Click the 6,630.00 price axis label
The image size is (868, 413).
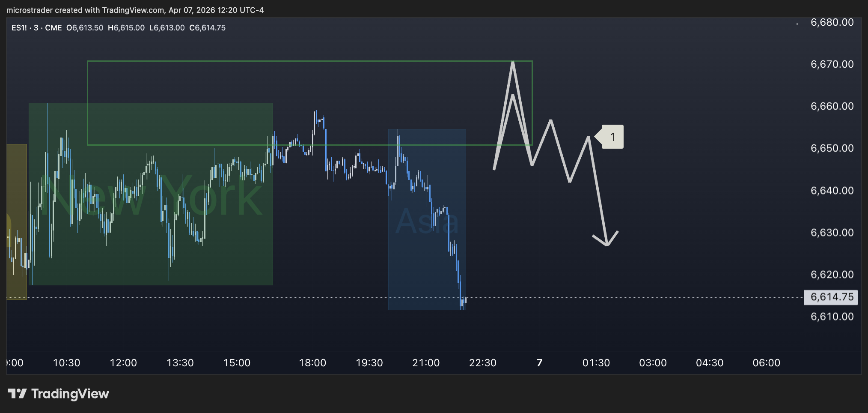tap(832, 233)
